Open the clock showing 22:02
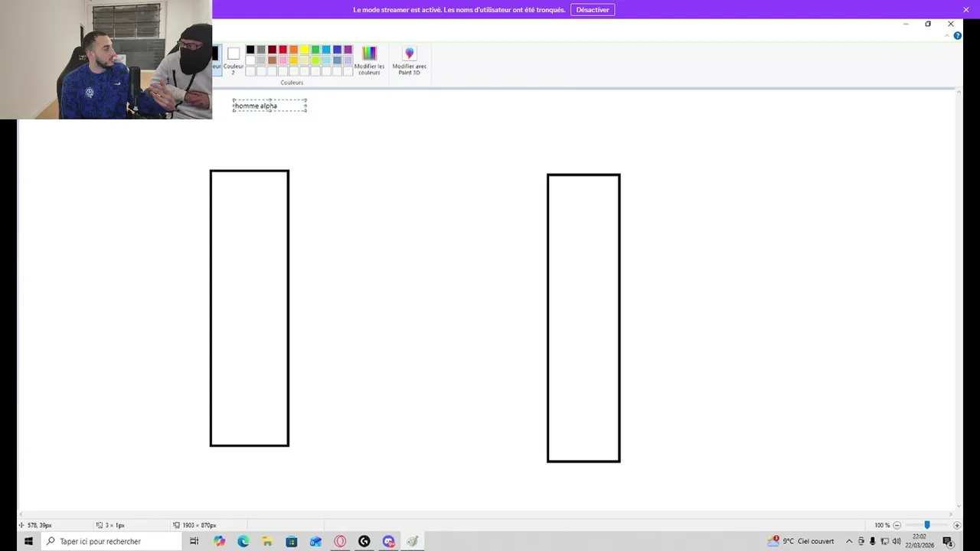The height and width of the screenshot is (551, 980). click(920, 541)
